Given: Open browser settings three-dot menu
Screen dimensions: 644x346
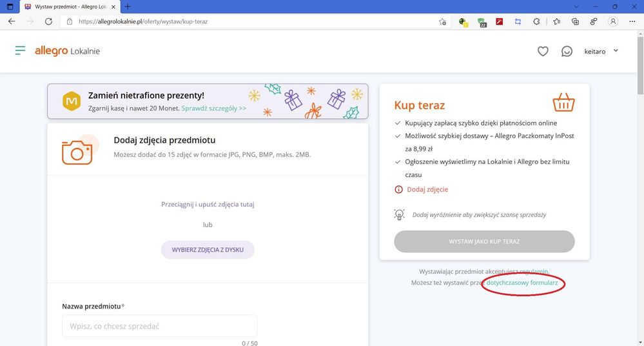Looking at the screenshot, I should click(632, 21).
